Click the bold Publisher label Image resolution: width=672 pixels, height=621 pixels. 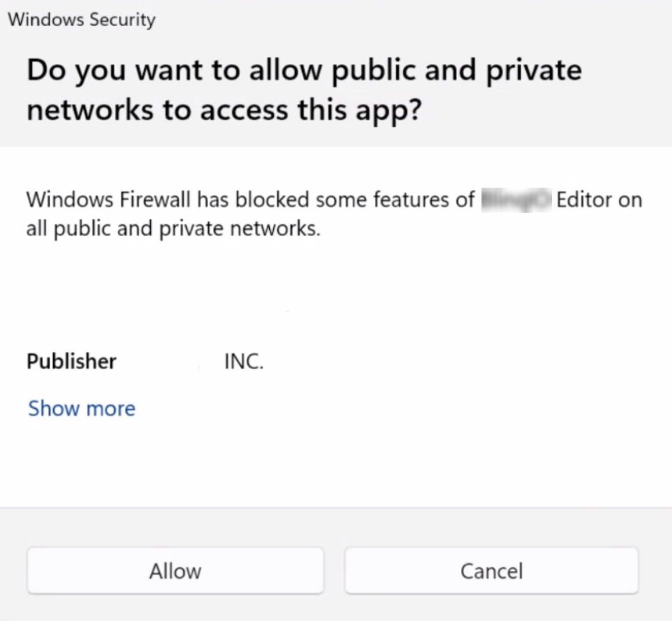tap(72, 361)
